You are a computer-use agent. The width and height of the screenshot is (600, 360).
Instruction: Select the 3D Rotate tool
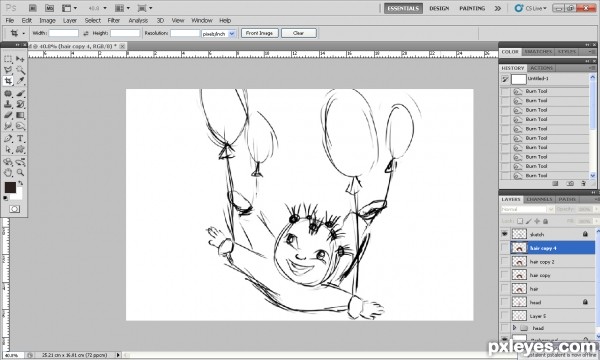tap(8, 162)
